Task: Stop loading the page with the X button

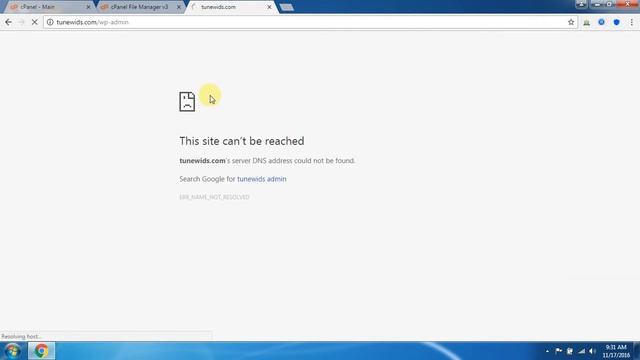Action: click(x=35, y=22)
